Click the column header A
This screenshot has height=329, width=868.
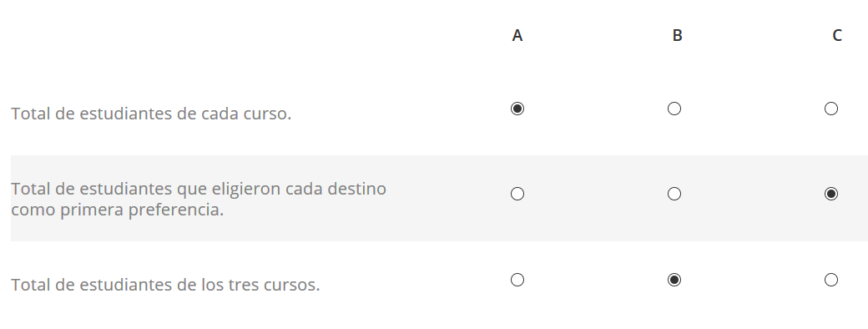click(x=517, y=35)
